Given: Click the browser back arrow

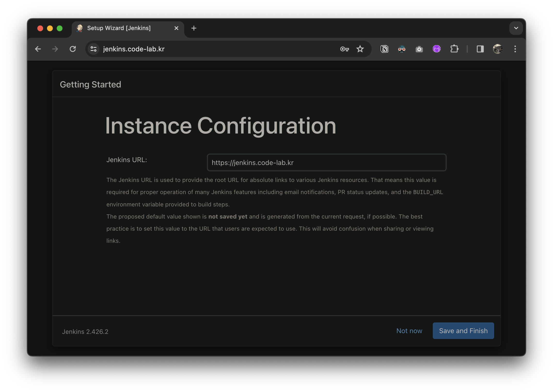Looking at the screenshot, I should [x=38, y=49].
